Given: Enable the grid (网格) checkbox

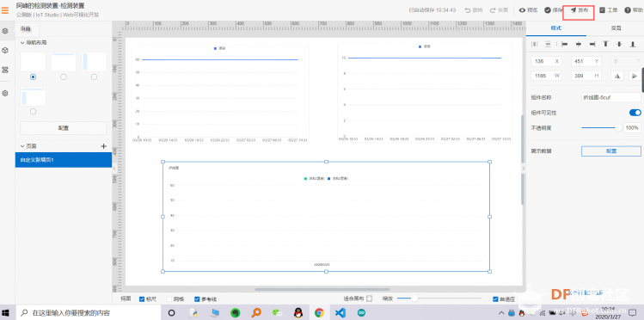Looking at the screenshot, I should click(x=169, y=299).
